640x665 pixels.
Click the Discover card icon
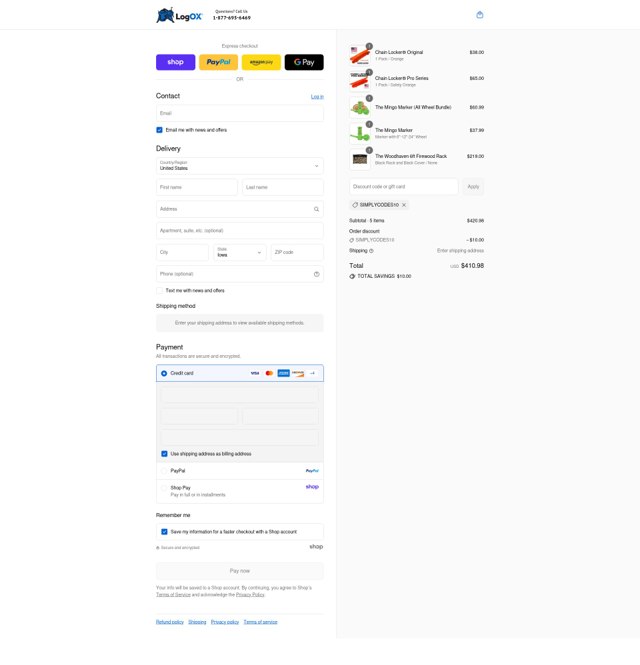[298, 373]
